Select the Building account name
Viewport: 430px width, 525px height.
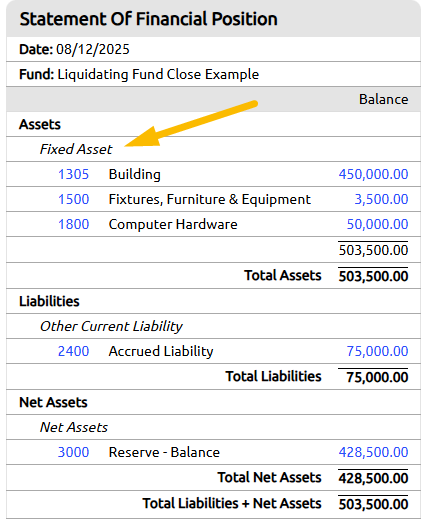135,174
